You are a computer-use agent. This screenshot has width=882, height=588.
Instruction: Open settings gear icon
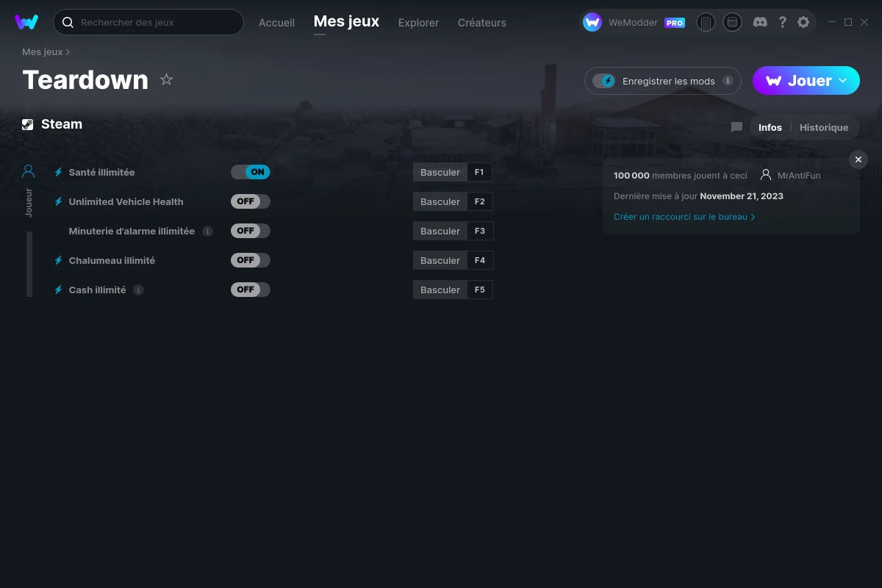(x=803, y=22)
